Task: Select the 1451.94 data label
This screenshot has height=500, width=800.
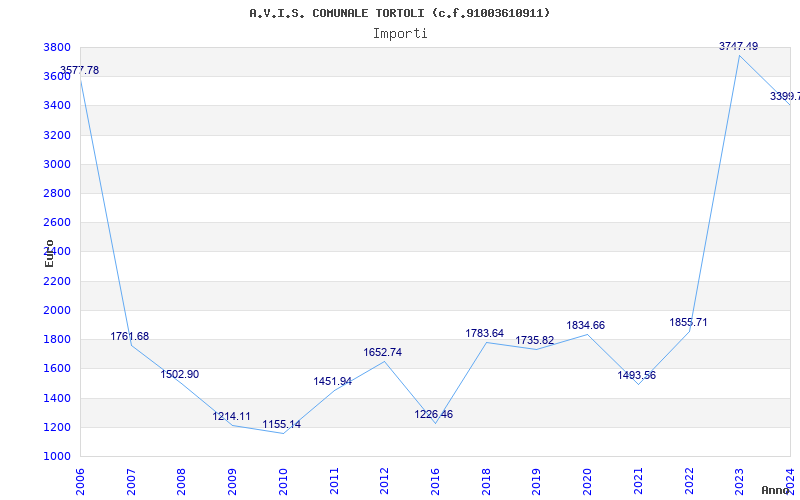Action: click(333, 381)
